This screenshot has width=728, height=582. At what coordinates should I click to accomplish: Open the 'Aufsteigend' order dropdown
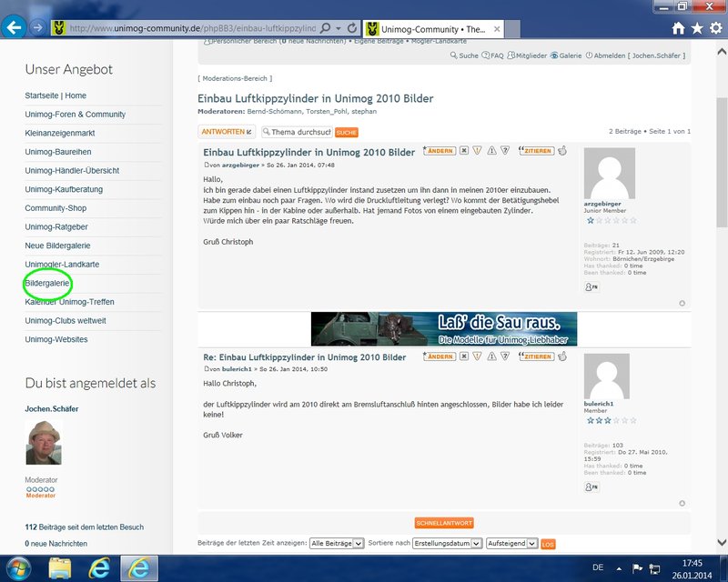click(512, 544)
